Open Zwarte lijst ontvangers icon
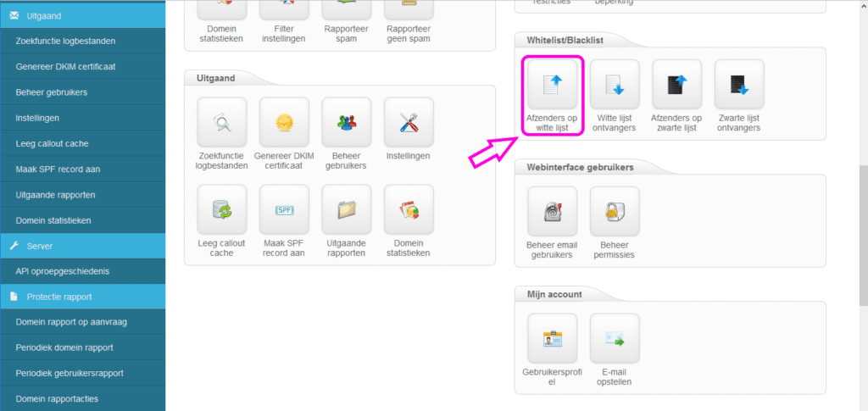Image resolution: width=868 pixels, height=411 pixels. (x=739, y=85)
